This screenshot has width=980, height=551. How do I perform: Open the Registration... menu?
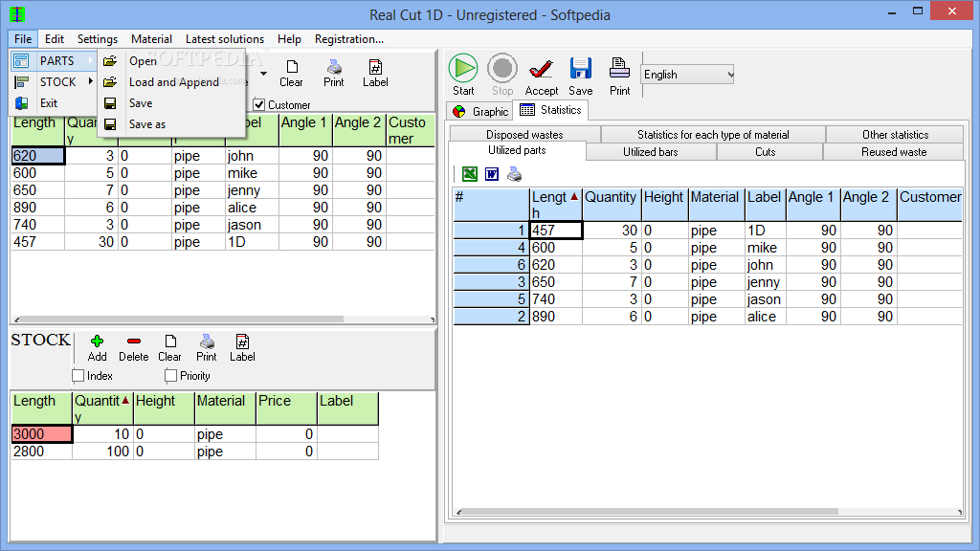click(348, 38)
